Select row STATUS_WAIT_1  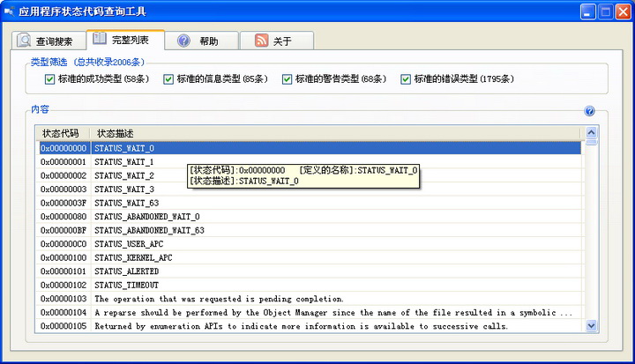click(x=310, y=162)
